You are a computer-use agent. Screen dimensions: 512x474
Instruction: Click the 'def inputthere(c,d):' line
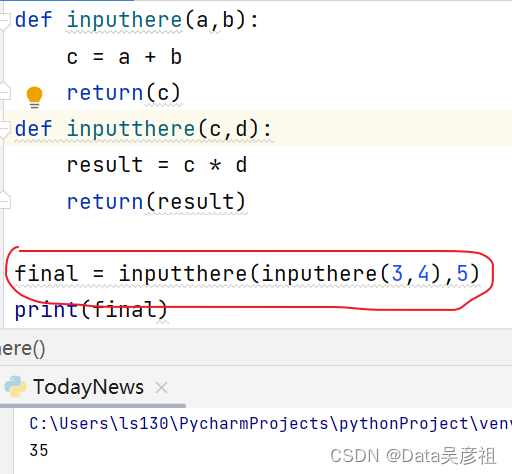pos(143,129)
